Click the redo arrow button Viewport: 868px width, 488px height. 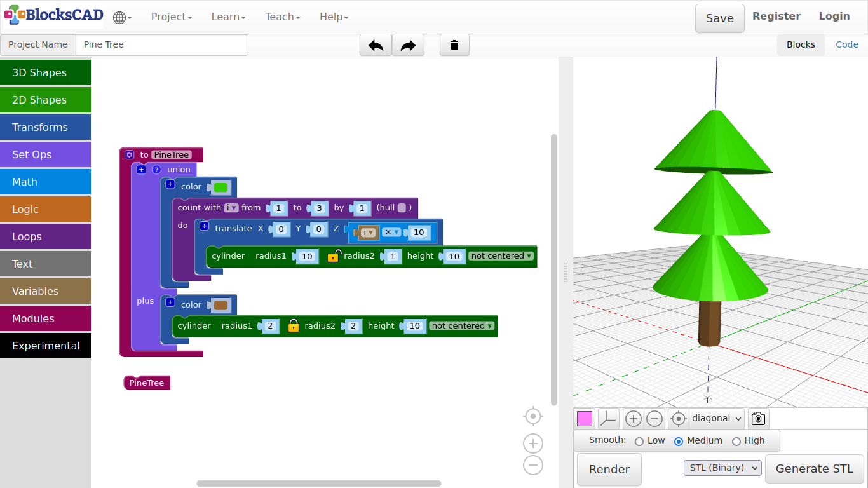(408, 45)
